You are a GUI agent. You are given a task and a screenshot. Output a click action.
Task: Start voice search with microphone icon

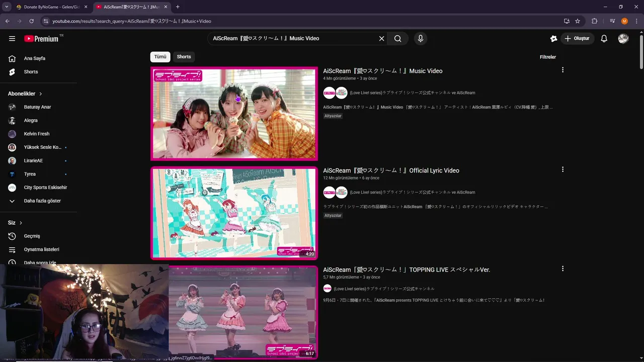pos(421,39)
